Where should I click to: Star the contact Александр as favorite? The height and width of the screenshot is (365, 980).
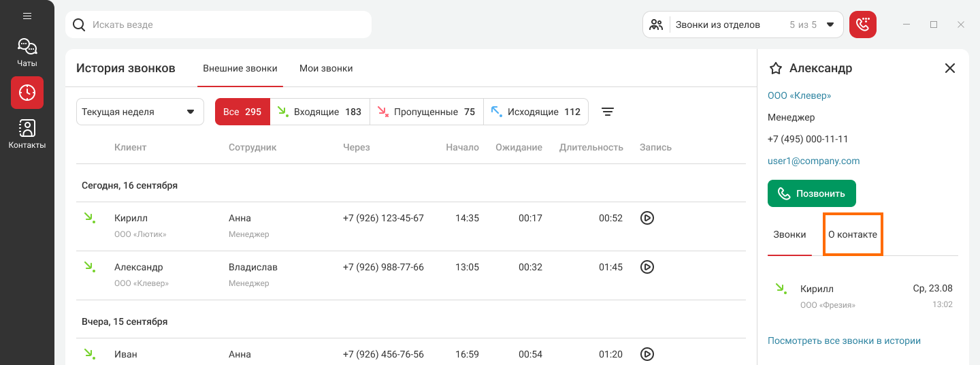tap(775, 68)
